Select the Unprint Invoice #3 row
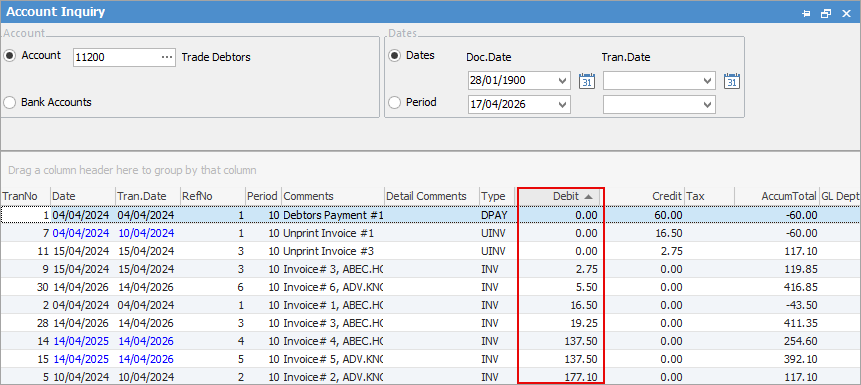The width and height of the screenshot is (861, 385). tap(430, 251)
